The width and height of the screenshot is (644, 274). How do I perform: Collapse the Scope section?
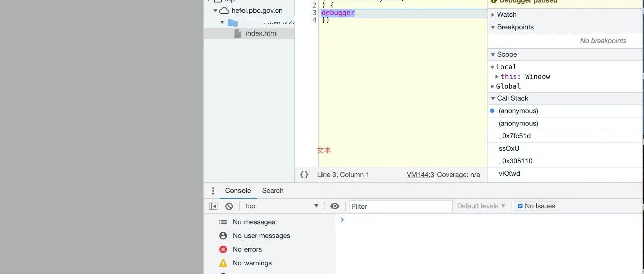pos(493,55)
